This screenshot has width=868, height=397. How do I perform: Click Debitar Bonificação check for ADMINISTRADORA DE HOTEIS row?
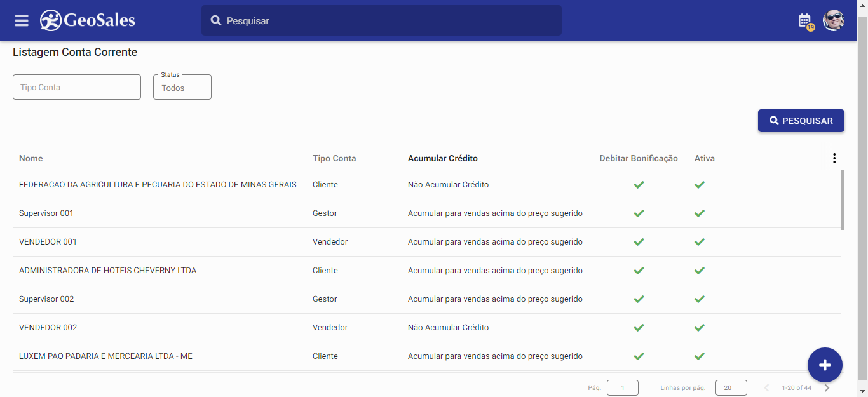pyautogui.click(x=639, y=271)
